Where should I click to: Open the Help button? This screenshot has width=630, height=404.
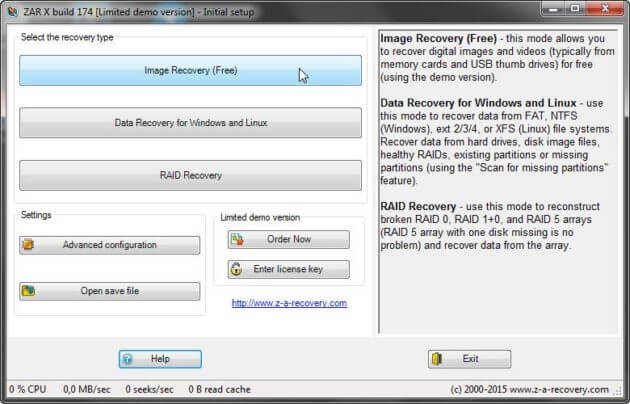pos(160,359)
